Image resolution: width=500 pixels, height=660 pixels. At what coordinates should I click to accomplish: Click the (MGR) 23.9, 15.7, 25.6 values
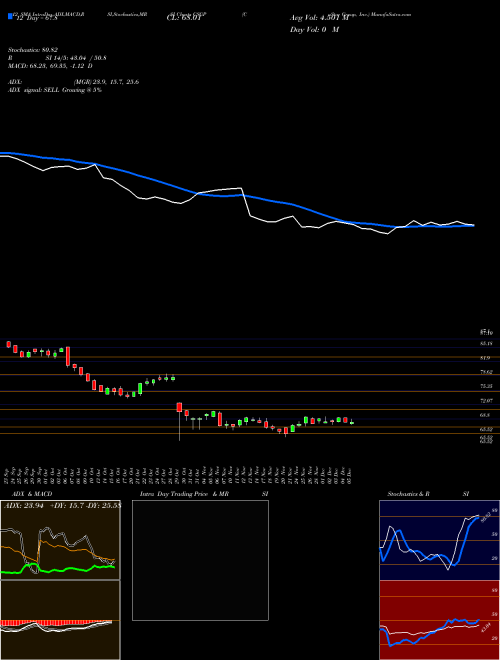[106, 82]
